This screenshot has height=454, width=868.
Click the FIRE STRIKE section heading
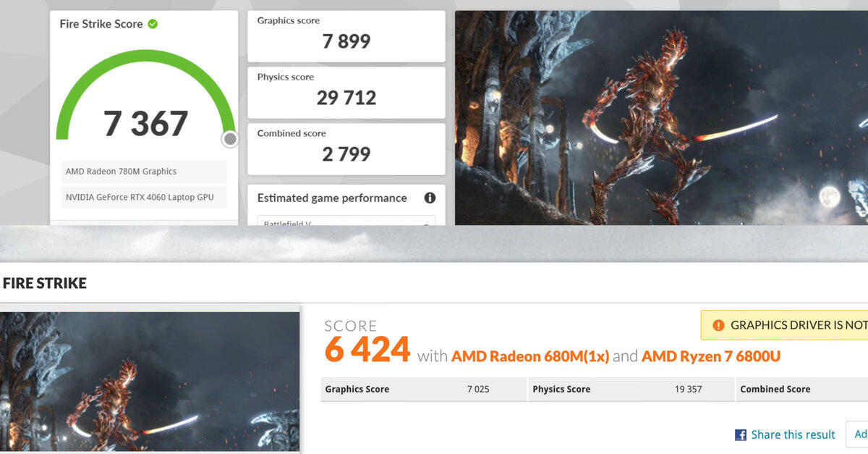[44, 283]
